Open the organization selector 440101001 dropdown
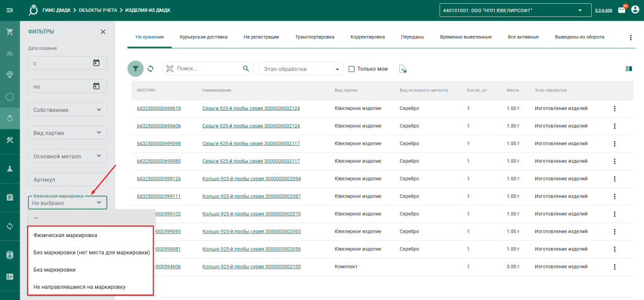 (515, 10)
